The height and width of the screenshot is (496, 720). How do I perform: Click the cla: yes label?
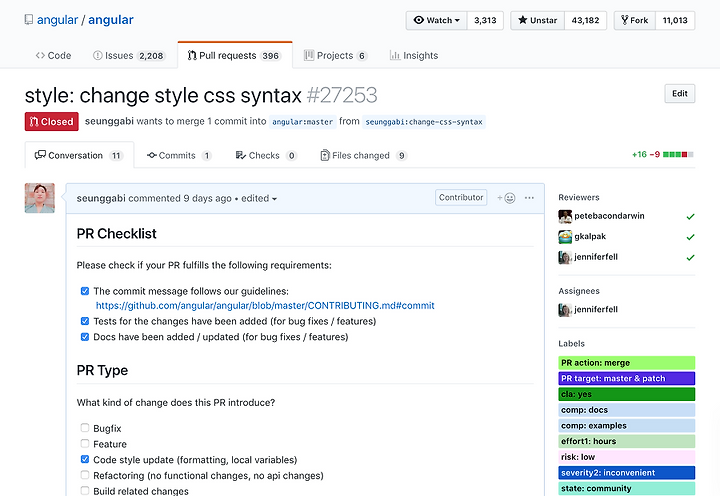(626, 394)
